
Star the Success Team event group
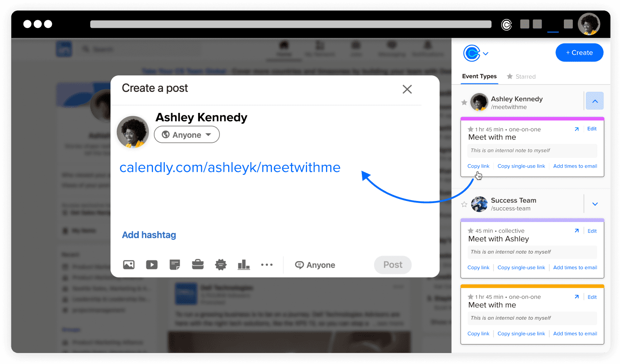464,204
